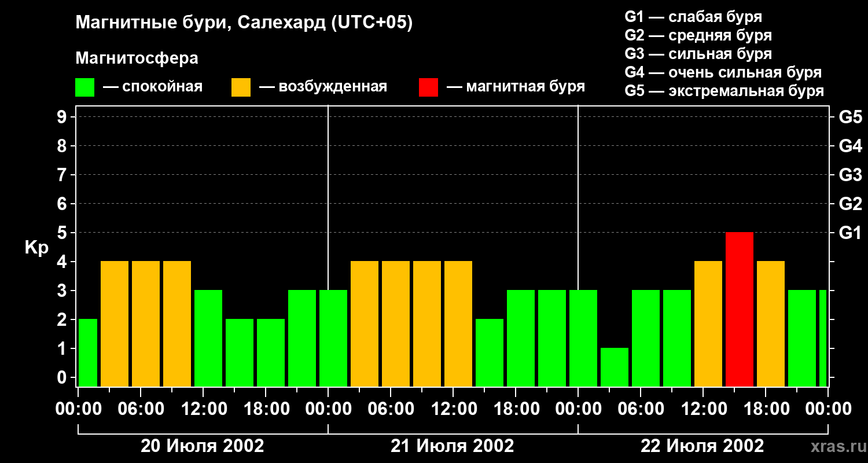Click the 'G5 — экстремальная буря' line
868x463 pixels.
point(724,91)
